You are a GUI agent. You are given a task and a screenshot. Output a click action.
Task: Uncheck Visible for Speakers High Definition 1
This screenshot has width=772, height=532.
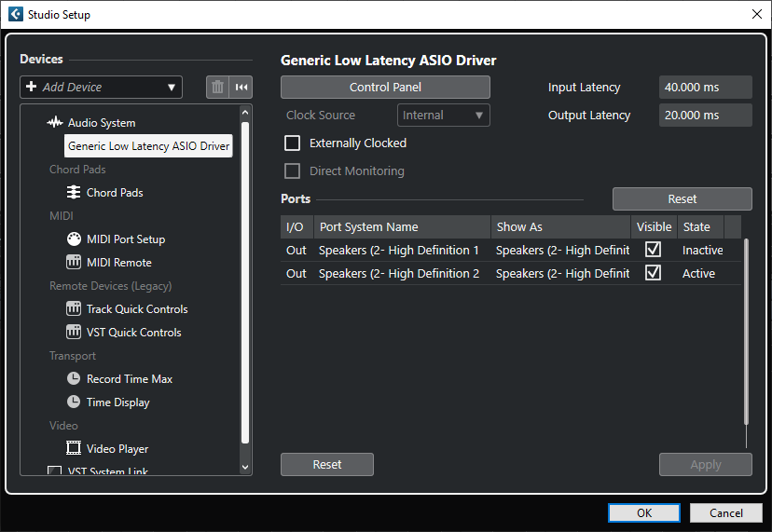(653, 250)
